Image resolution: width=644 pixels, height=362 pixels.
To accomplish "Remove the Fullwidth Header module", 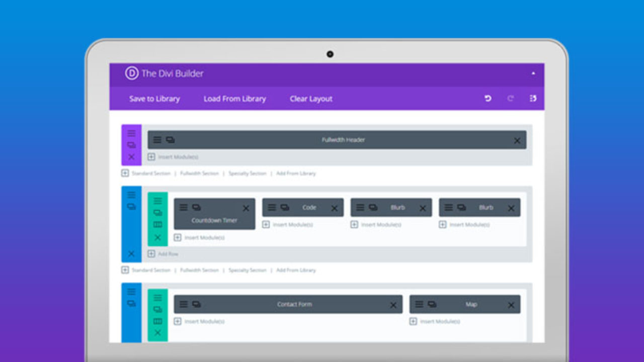I will point(517,140).
